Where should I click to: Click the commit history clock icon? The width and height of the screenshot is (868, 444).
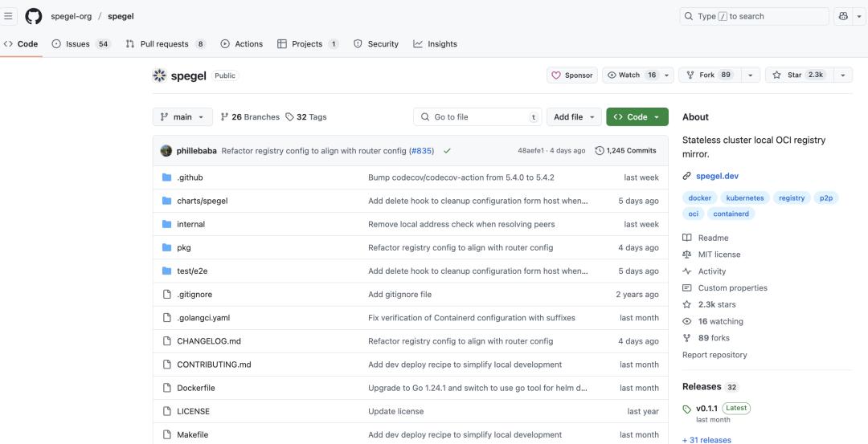coord(599,150)
